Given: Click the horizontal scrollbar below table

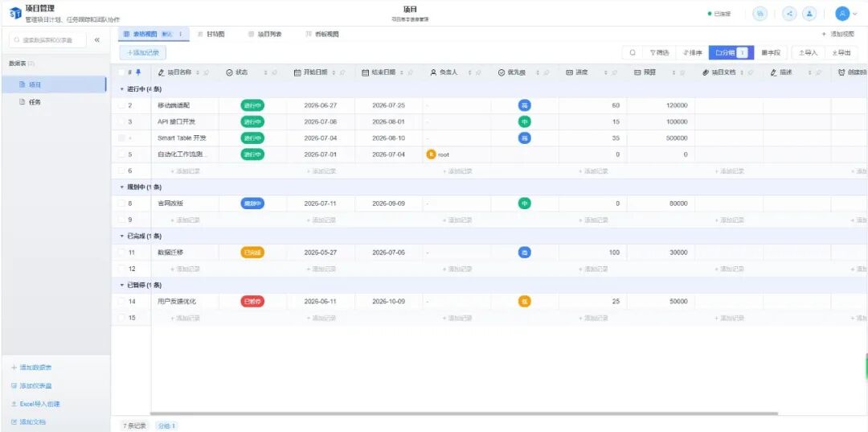Looking at the screenshot, I should pyautogui.click(x=464, y=413).
